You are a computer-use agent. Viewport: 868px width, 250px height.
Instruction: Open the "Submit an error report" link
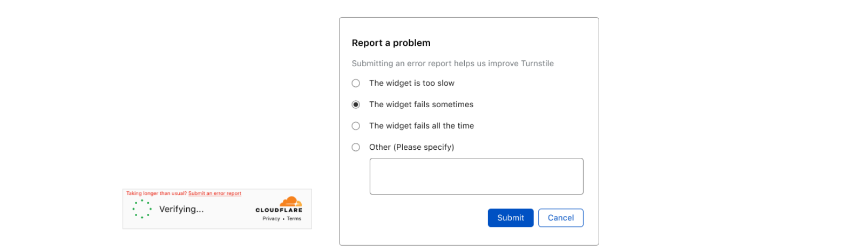pos(215,193)
